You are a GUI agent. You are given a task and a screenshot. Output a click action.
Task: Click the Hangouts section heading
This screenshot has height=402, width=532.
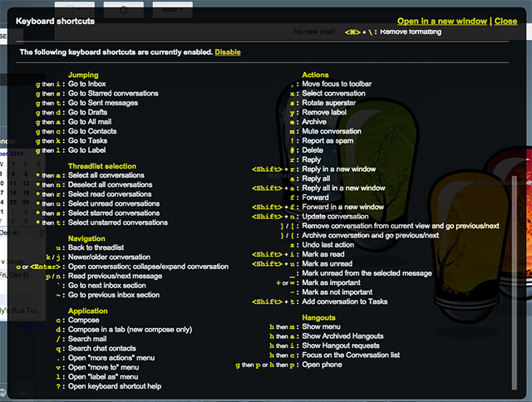[318, 318]
